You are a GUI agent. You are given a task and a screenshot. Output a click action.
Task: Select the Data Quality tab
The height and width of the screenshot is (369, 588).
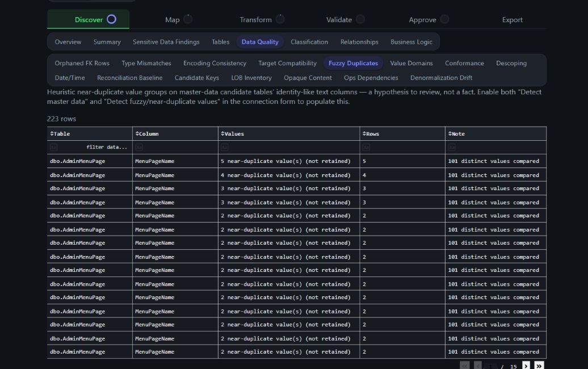click(x=260, y=42)
